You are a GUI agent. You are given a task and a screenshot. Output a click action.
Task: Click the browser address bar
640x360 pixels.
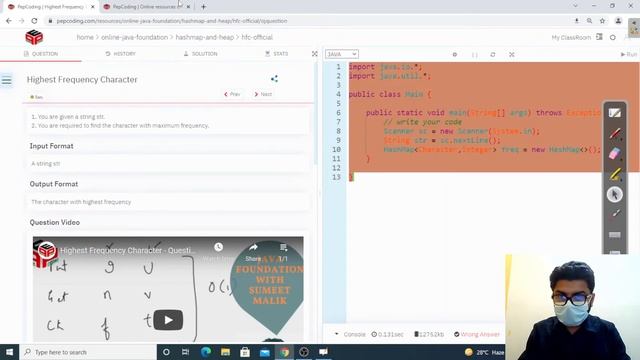(306, 21)
